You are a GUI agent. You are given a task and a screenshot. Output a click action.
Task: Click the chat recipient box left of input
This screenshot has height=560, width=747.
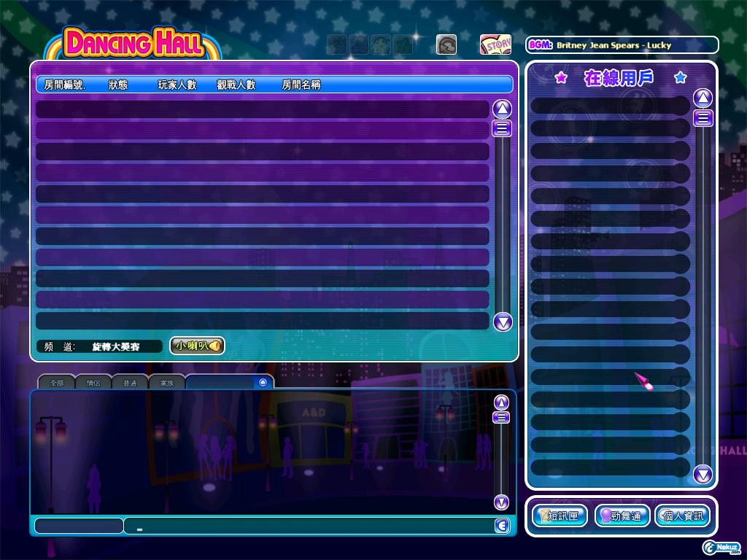pyautogui.click(x=79, y=526)
